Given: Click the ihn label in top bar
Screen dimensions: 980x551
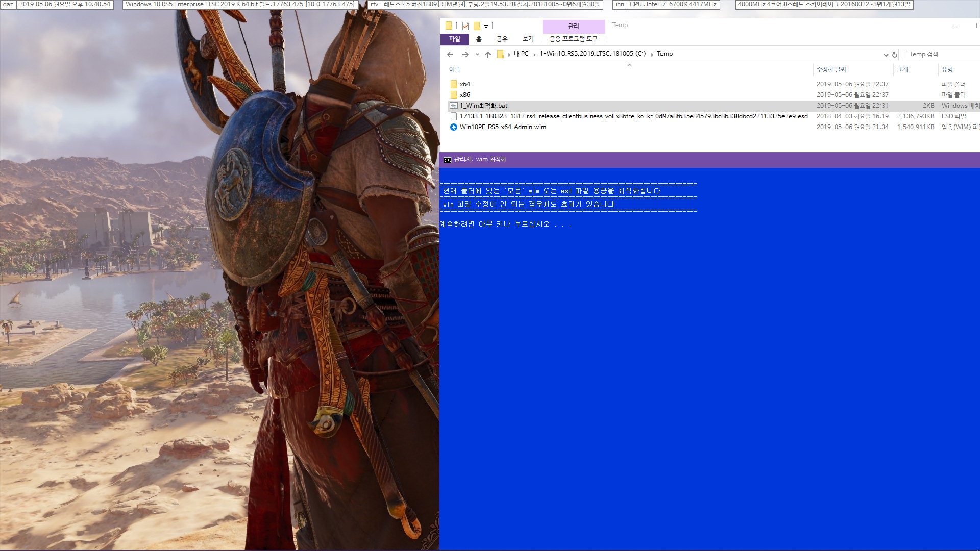Looking at the screenshot, I should [x=620, y=4].
